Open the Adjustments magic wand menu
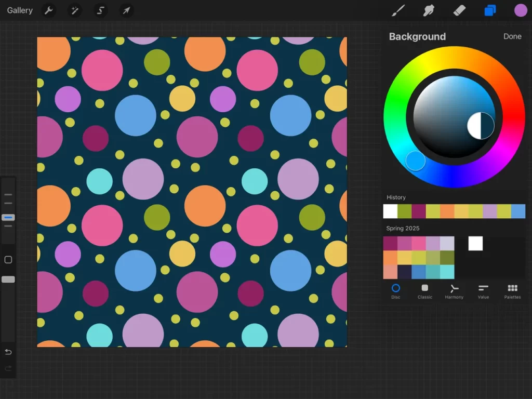Screen dimensions: 532x399 (x=75, y=10)
